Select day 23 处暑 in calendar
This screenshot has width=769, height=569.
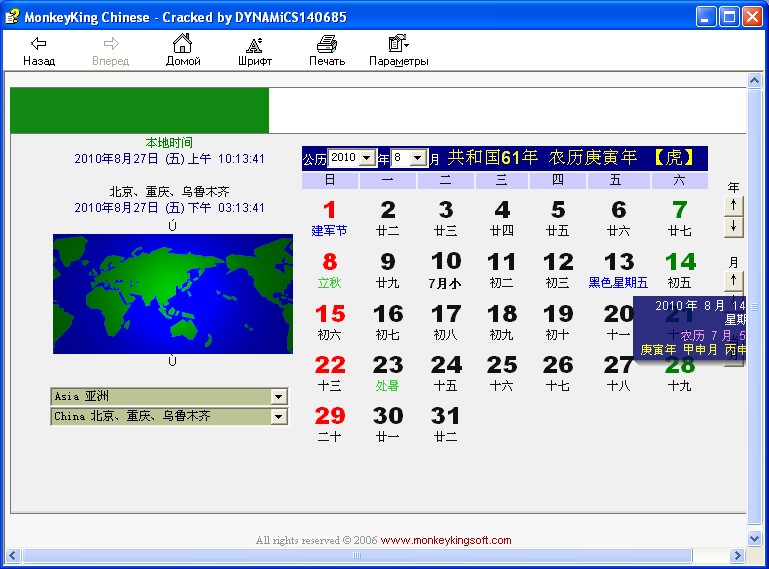point(387,373)
